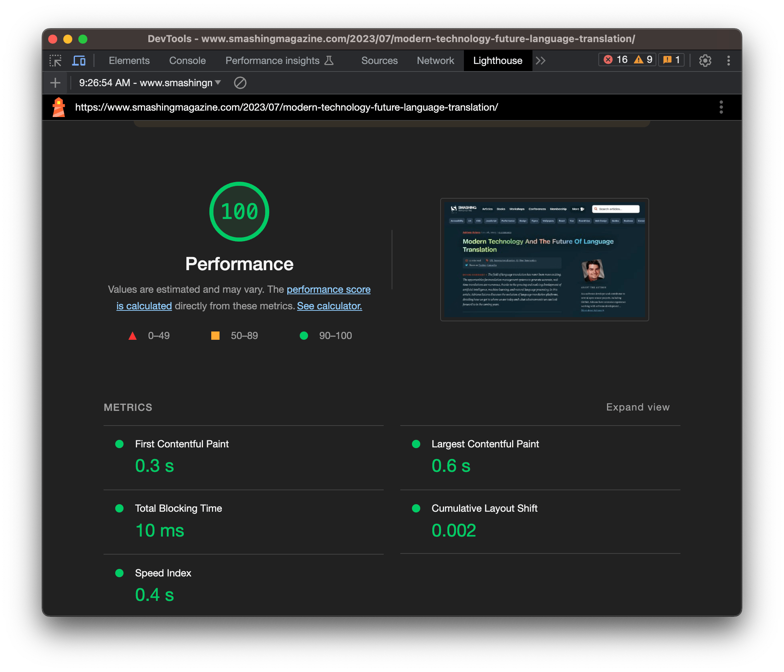Image resolution: width=784 pixels, height=672 pixels.
Task: Open DevTools settings gear
Action: (705, 60)
